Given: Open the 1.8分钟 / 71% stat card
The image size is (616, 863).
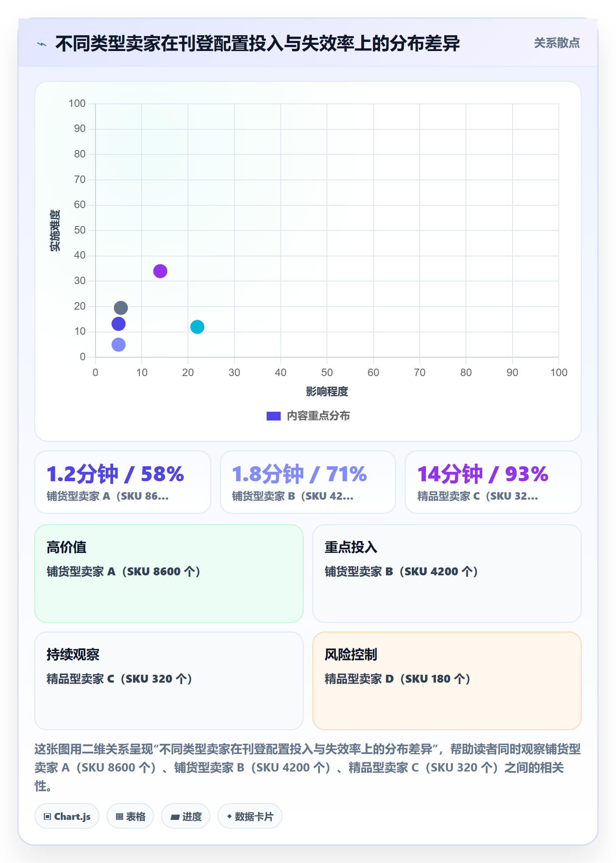Looking at the screenshot, I should click(x=308, y=482).
